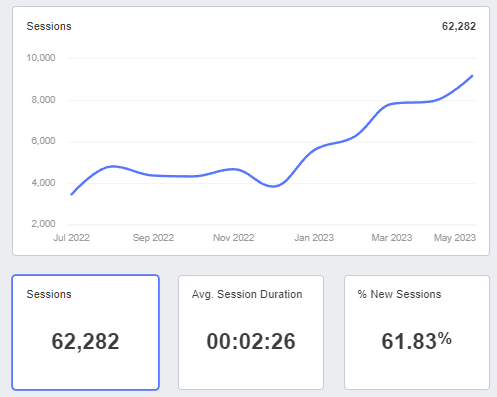Click the 8,000 y-axis label

click(x=43, y=100)
